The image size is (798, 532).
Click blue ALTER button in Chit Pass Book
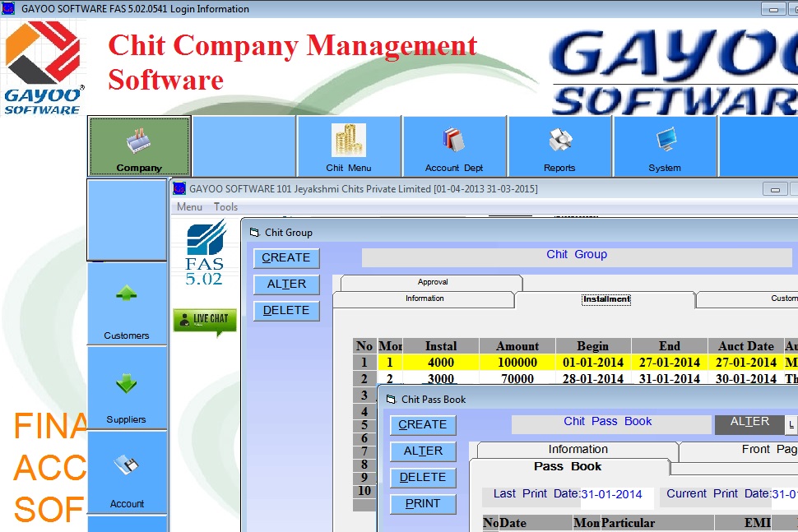coord(423,451)
